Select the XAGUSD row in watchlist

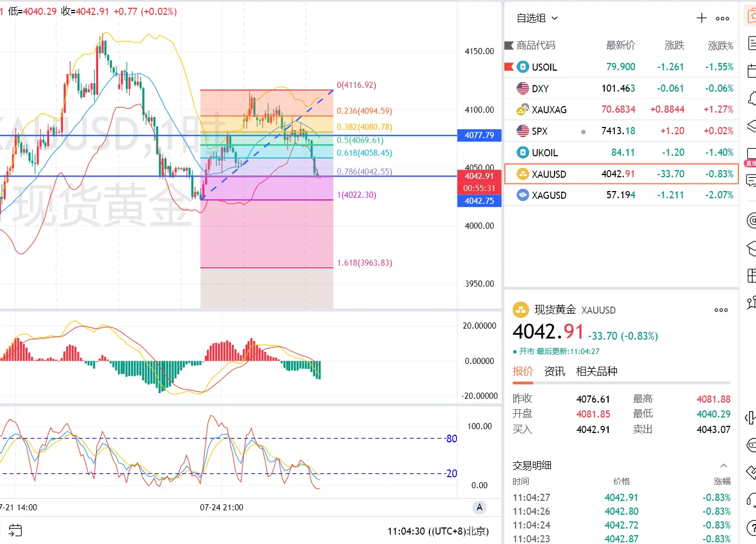click(x=621, y=195)
